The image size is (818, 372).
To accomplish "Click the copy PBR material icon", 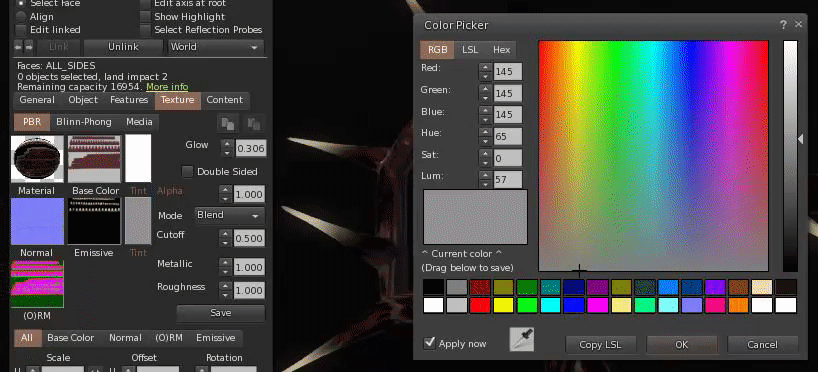I will pos(228,124).
